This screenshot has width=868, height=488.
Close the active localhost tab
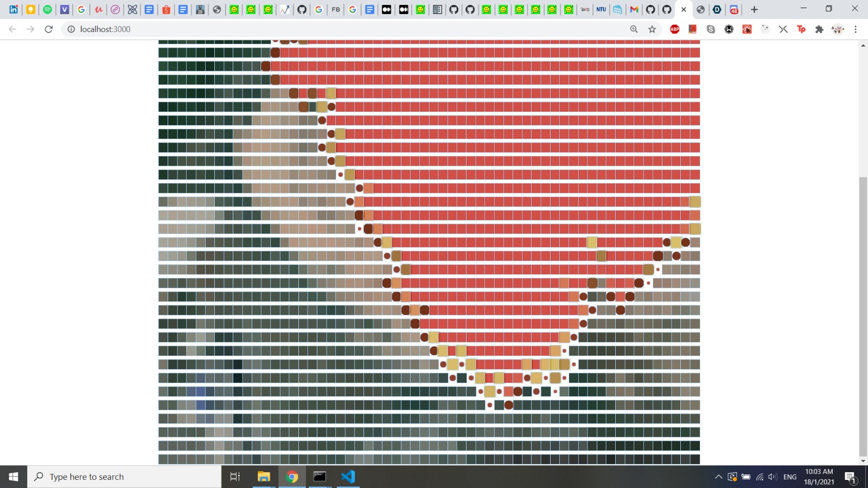point(684,9)
